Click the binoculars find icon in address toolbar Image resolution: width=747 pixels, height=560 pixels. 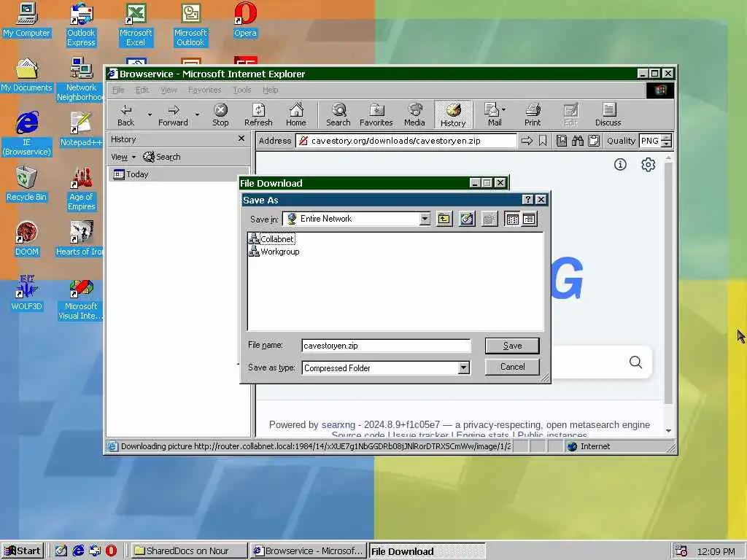[578, 141]
